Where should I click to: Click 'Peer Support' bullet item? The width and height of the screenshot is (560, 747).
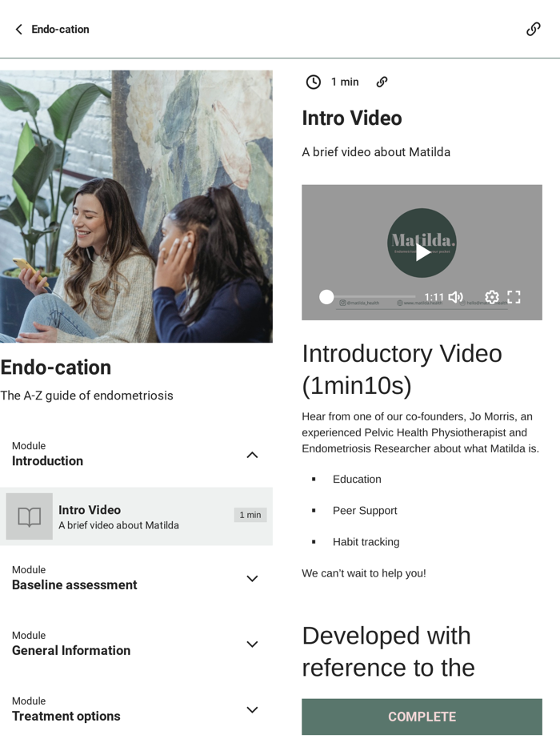click(x=365, y=511)
